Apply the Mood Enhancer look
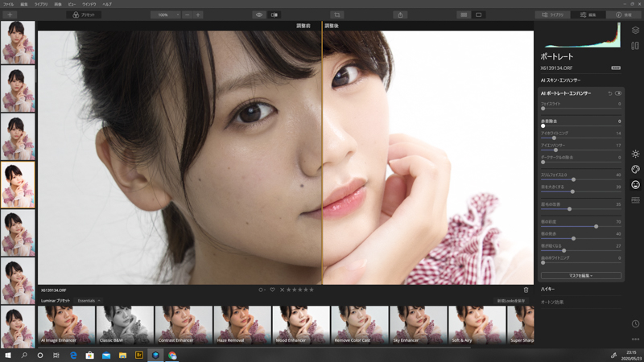The height and width of the screenshot is (362, 644). (301, 325)
